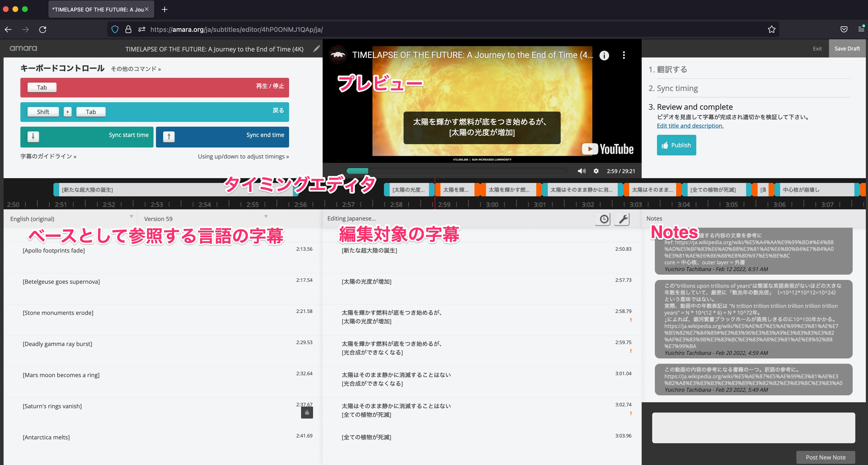Image resolution: width=868 pixels, height=465 pixels.
Task: Click the Sync start time down-arrow button
Action: pos(33,136)
